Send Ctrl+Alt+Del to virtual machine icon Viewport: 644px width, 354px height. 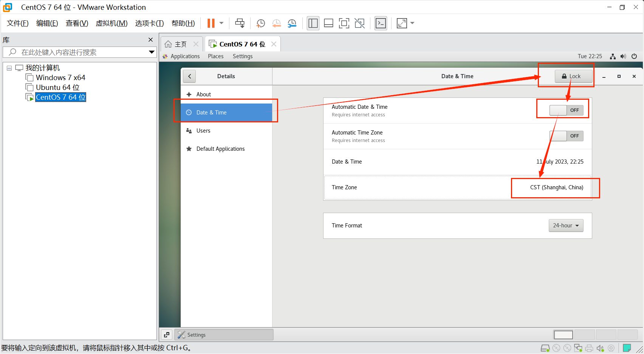(x=240, y=23)
